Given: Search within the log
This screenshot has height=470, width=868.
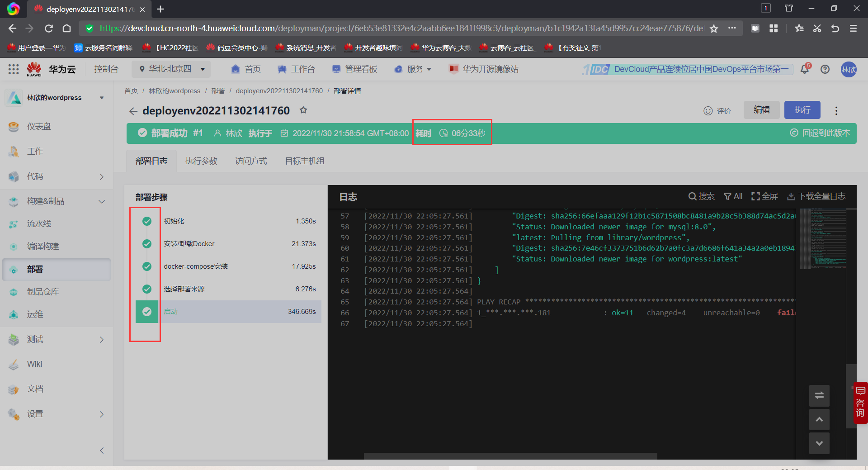Looking at the screenshot, I should point(702,196).
